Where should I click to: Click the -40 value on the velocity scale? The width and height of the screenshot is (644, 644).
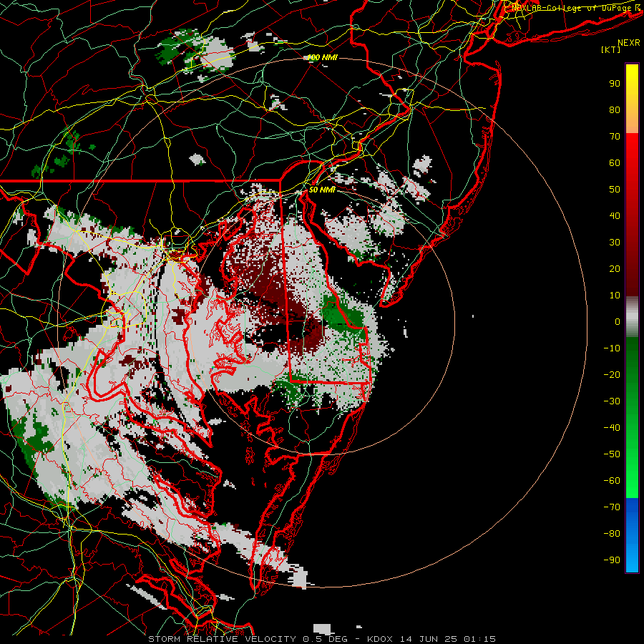click(612, 428)
